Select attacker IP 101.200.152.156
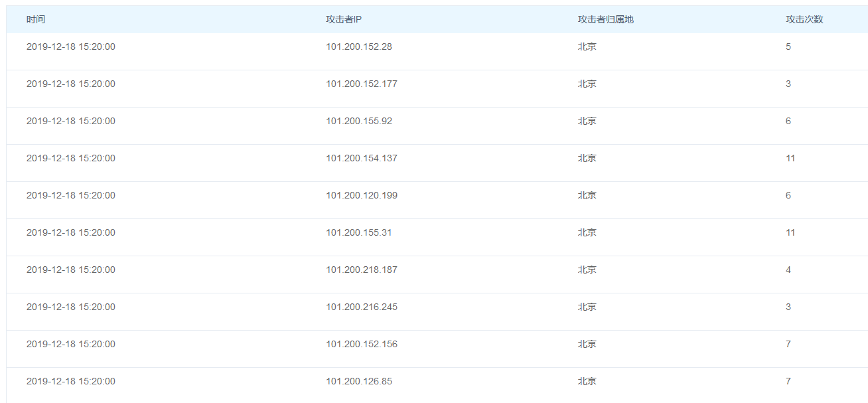This screenshot has height=403, width=868. (x=361, y=345)
